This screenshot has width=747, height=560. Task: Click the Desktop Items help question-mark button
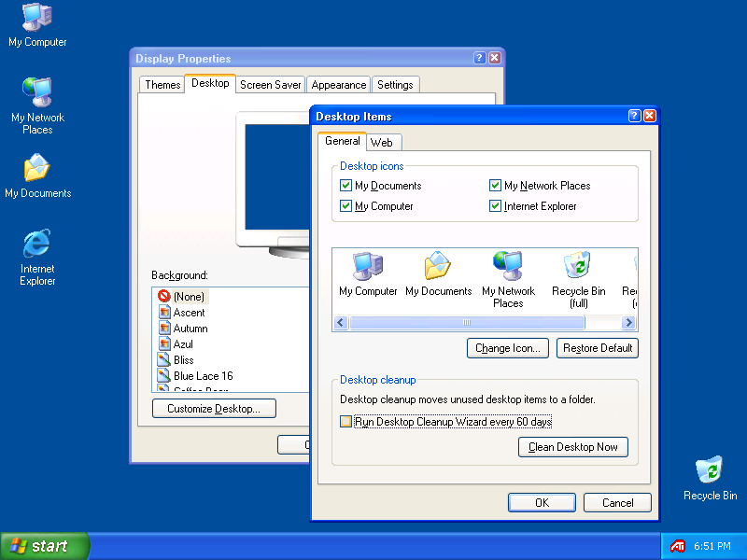tap(634, 116)
